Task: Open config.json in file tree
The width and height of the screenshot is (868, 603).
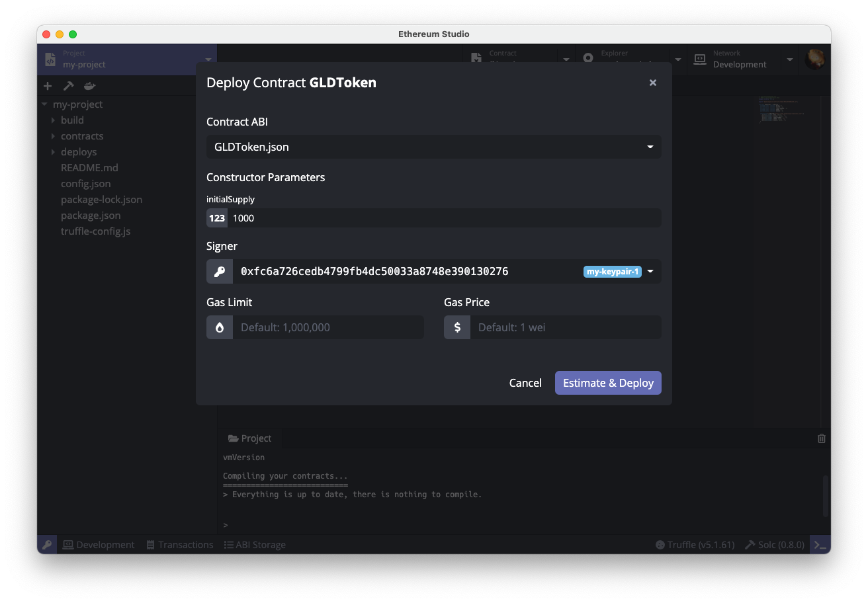Action: click(x=86, y=184)
